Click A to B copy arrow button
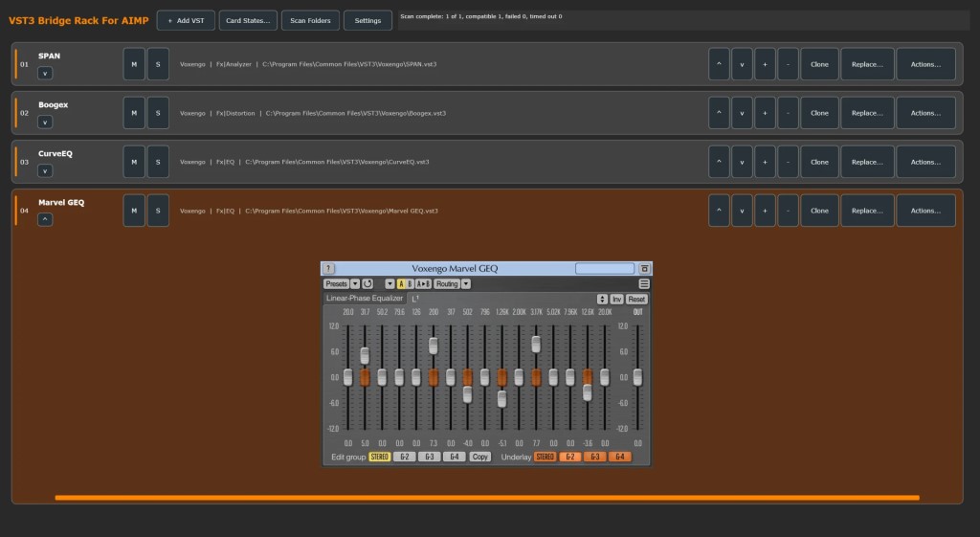980x537 pixels. click(423, 284)
